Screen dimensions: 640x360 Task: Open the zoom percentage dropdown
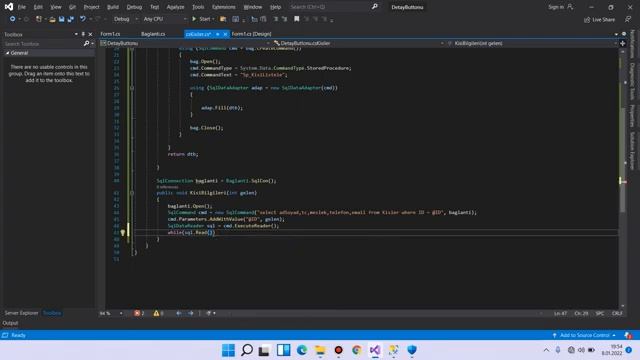(x=121, y=313)
